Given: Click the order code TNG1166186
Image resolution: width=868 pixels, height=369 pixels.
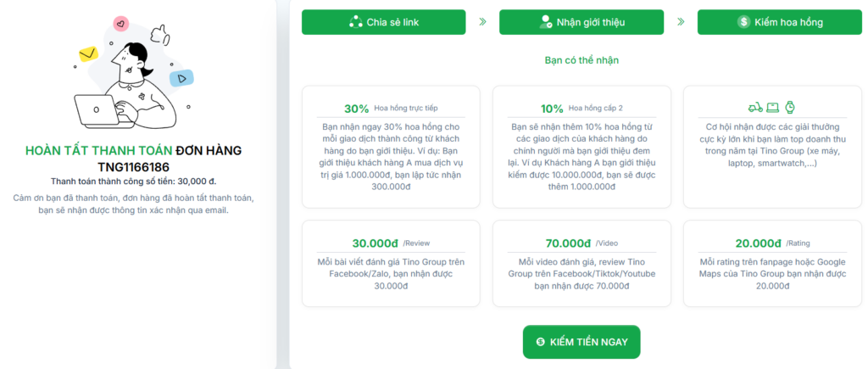Looking at the screenshot, I should (x=134, y=167).
